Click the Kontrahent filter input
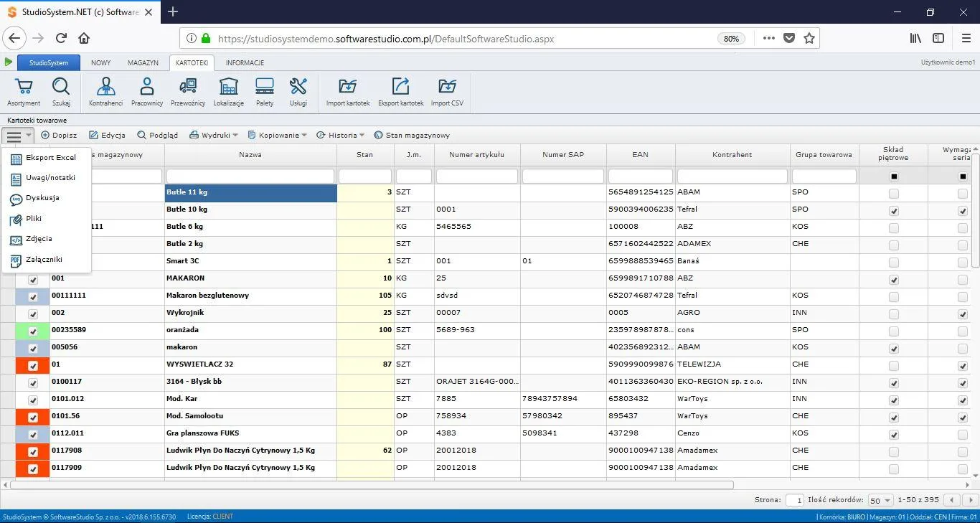The image size is (980, 523). [x=732, y=176]
